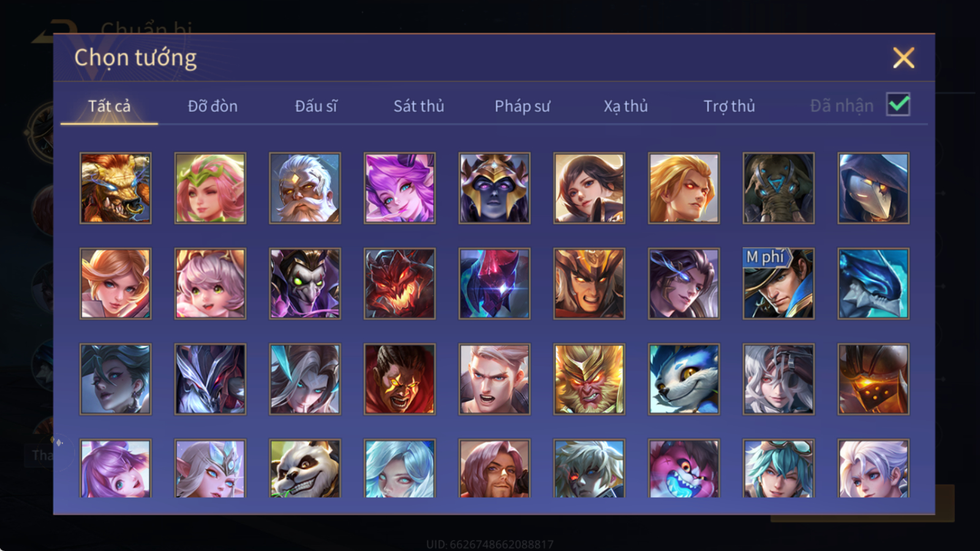Pick the red demon face hero
Image resolution: width=980 pixels, height=551 pixels.
coord(399,283)
